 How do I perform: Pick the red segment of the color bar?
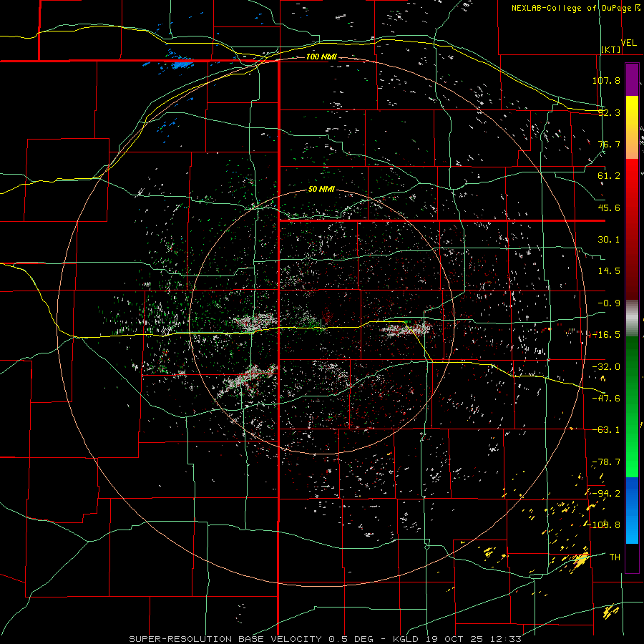point(632,229)
